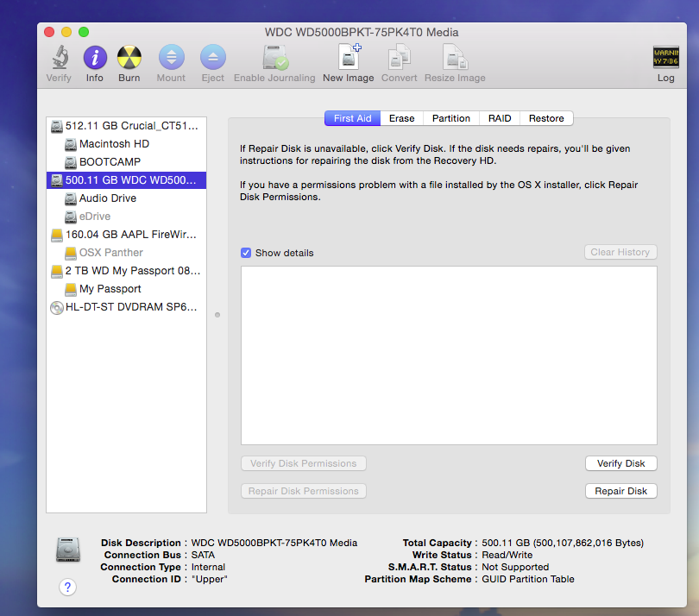Click the Connection Bus value SATA
This screenshot has width=699, height=616.
(204, 556)
